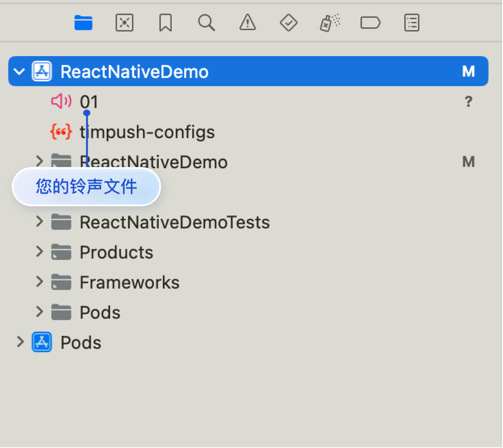Expand the ReactNativeDemoTests folder
The image size is (503, 448).
point(40,221)
